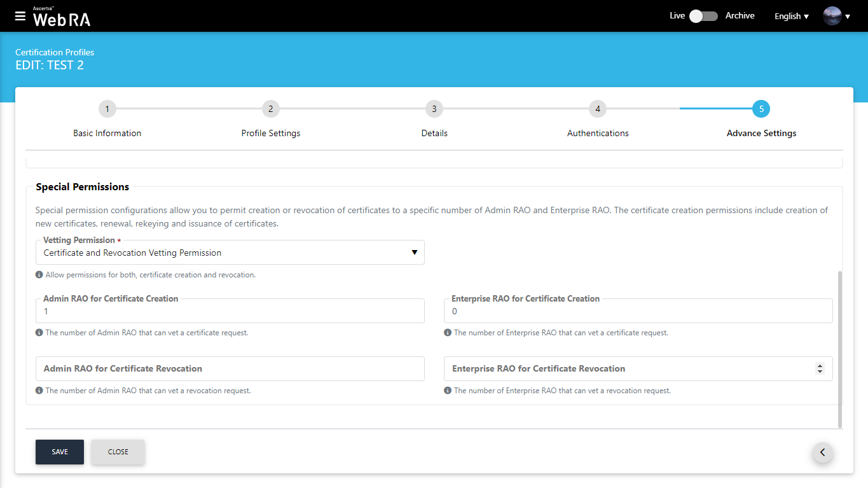Click info icon under Admin RAO Certificate Creation

[x=39, y=333]
